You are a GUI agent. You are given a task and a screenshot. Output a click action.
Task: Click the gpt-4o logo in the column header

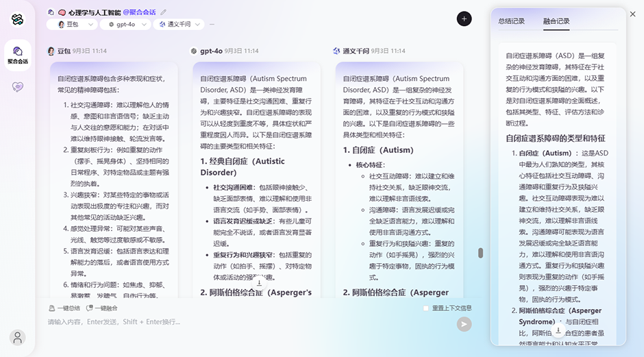coord(194,51)
